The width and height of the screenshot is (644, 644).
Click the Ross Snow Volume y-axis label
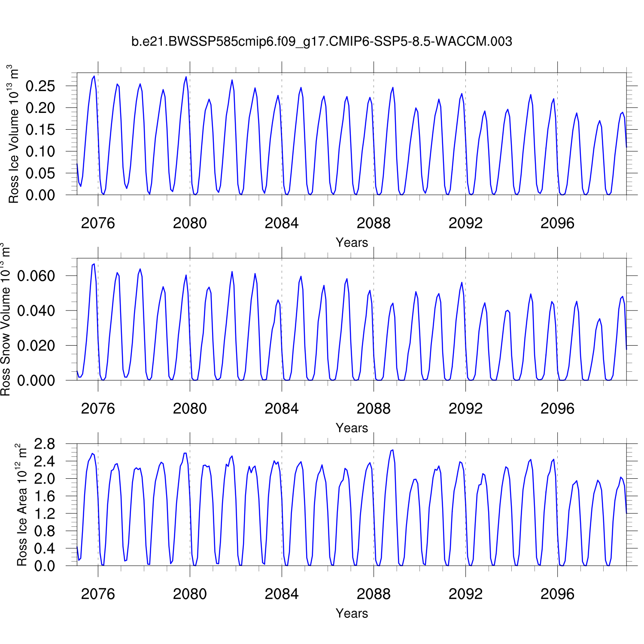(5, 319)
